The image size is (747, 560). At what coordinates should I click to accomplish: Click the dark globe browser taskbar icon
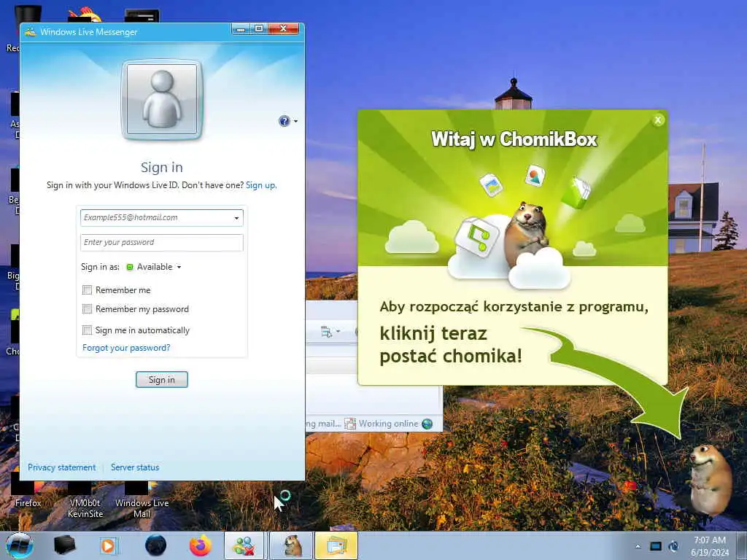(x=155, y=545)
